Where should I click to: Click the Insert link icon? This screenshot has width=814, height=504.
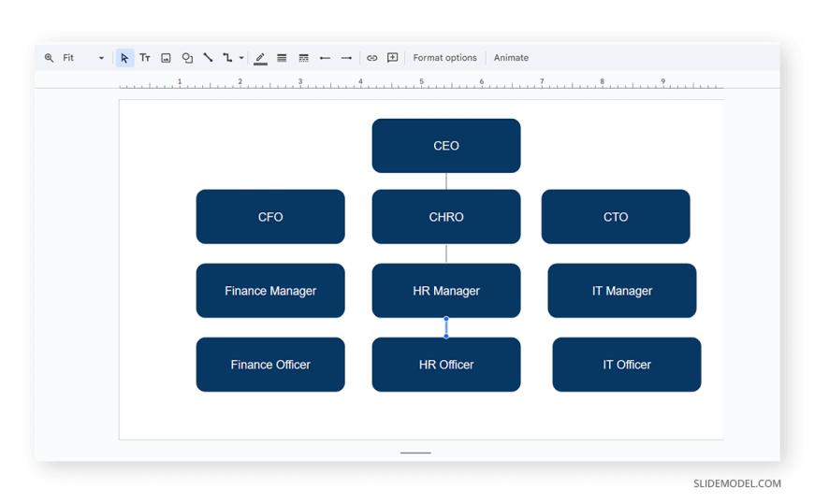click(x=371, y=58)
